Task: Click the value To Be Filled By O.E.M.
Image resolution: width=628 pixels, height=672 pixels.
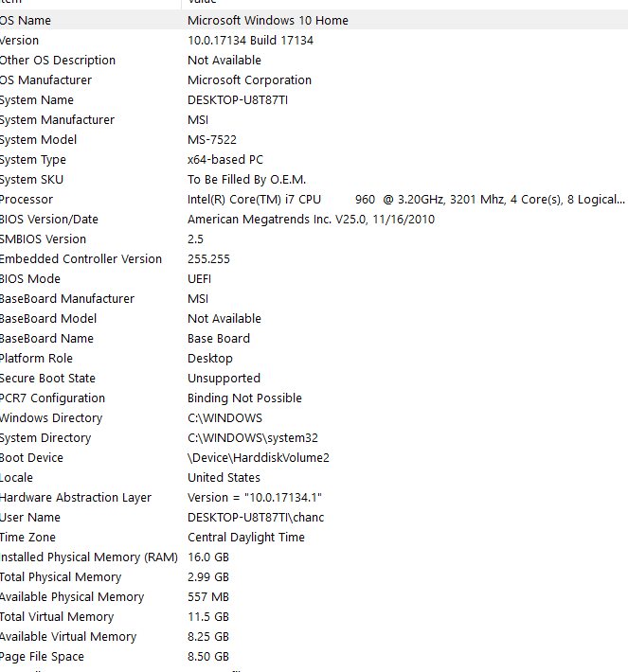Action: pos(246,180)
